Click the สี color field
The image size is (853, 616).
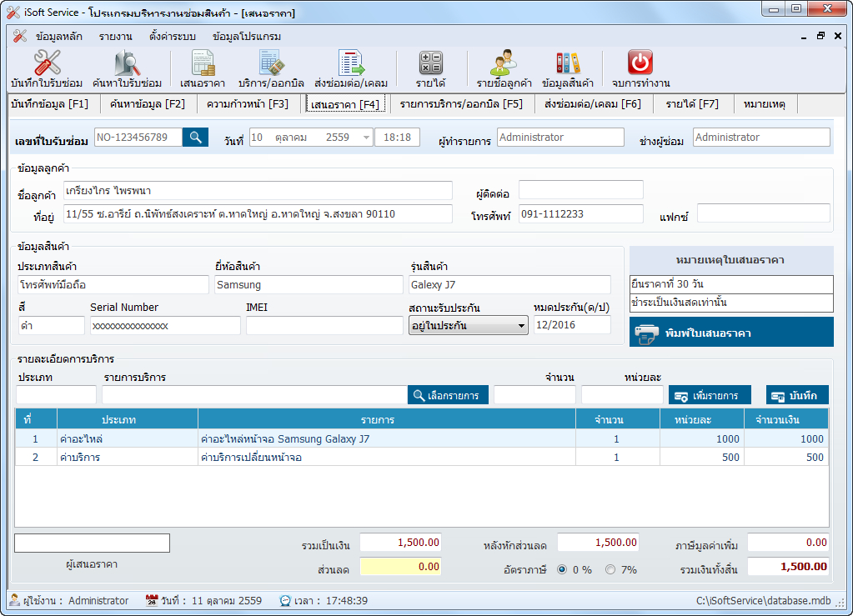pos(51,326)
